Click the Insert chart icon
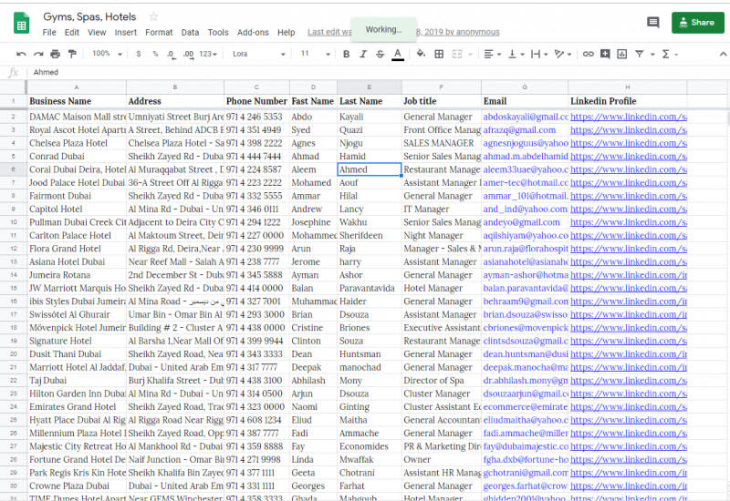This screenshot has height=501, width=730. 624,54
